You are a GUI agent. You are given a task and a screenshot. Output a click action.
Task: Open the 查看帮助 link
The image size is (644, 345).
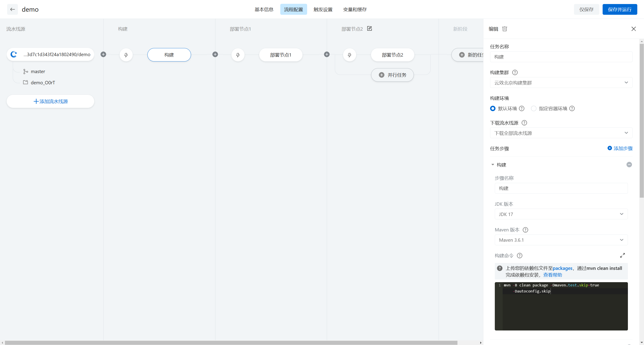pyautogui.click(x=553, y=275)
